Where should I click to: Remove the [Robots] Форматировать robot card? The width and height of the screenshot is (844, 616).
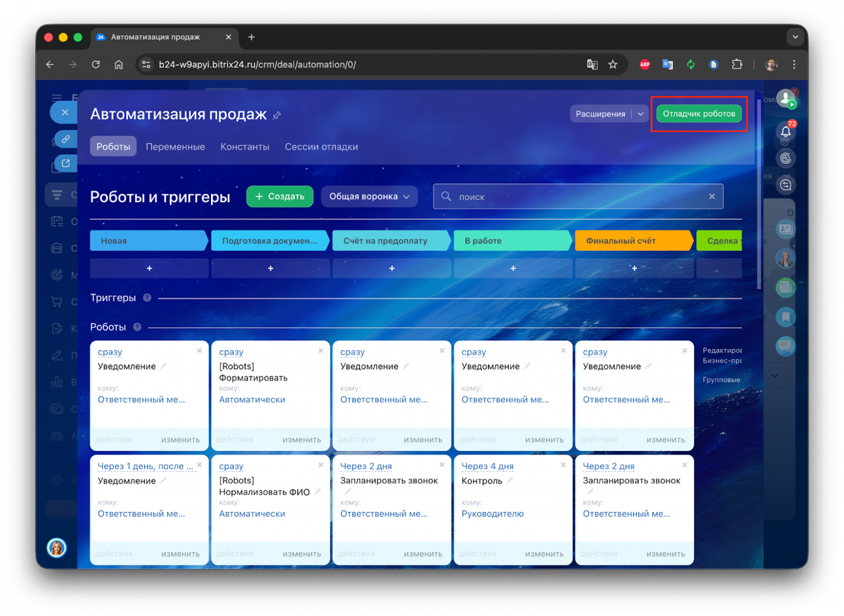click(321, 350)
